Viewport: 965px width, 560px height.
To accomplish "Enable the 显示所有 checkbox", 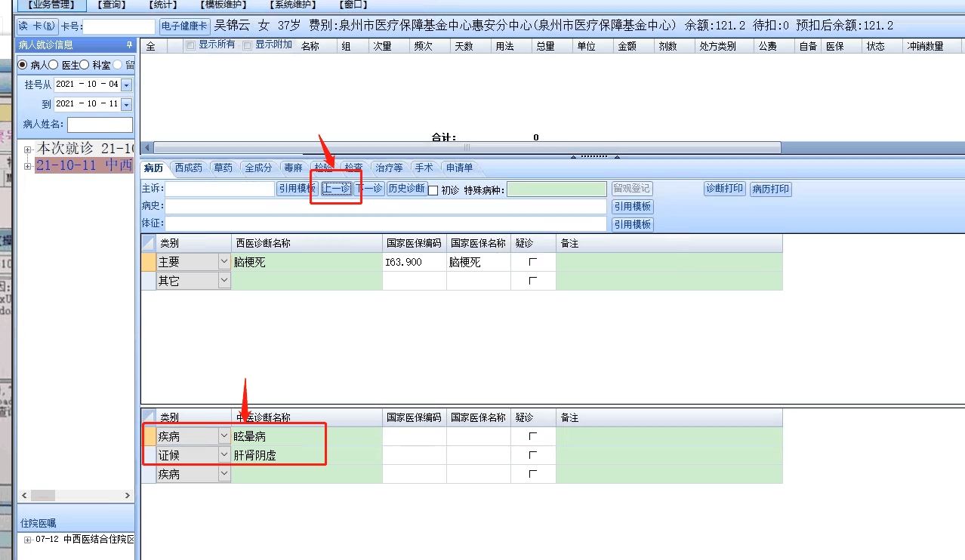I will click(x=191, y=46).
